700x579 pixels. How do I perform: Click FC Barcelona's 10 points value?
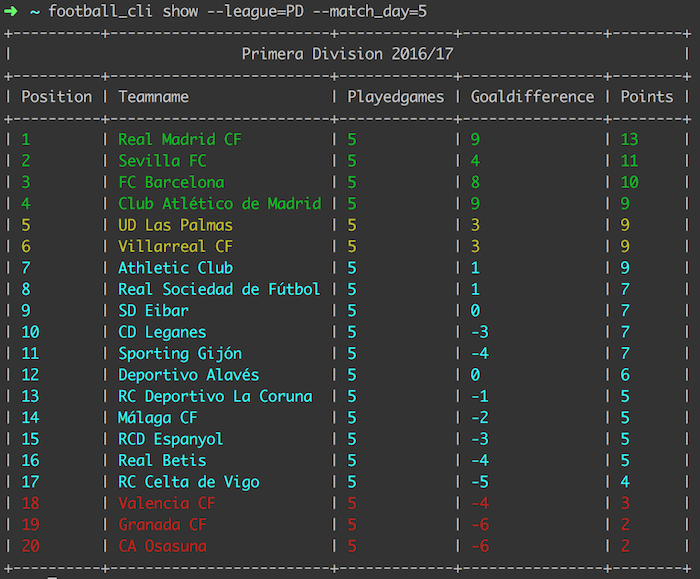(629, 182)
